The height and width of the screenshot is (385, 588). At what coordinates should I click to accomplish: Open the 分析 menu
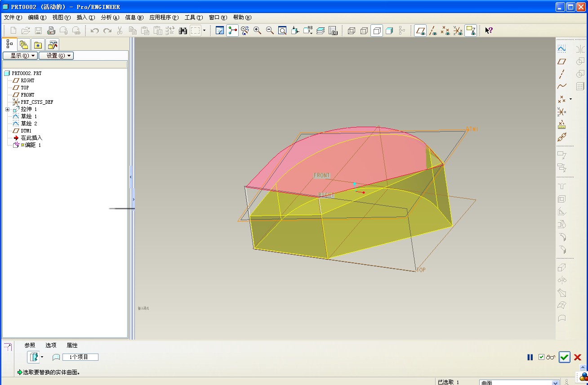click(x=110, y=18)
